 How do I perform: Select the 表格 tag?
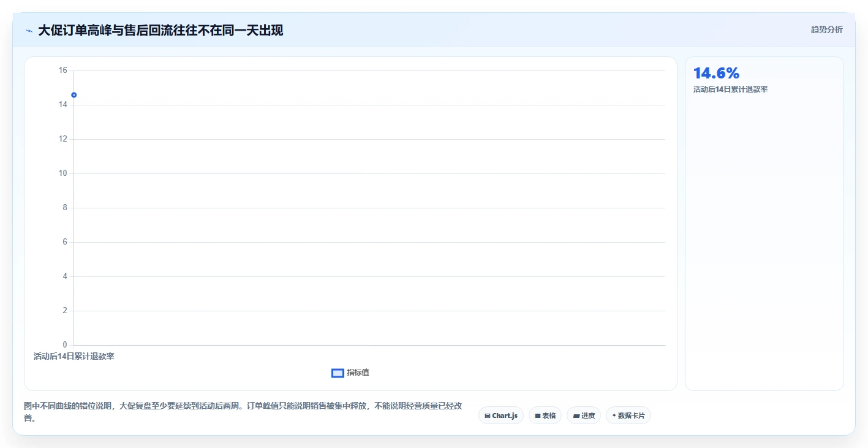pos(545,416)
